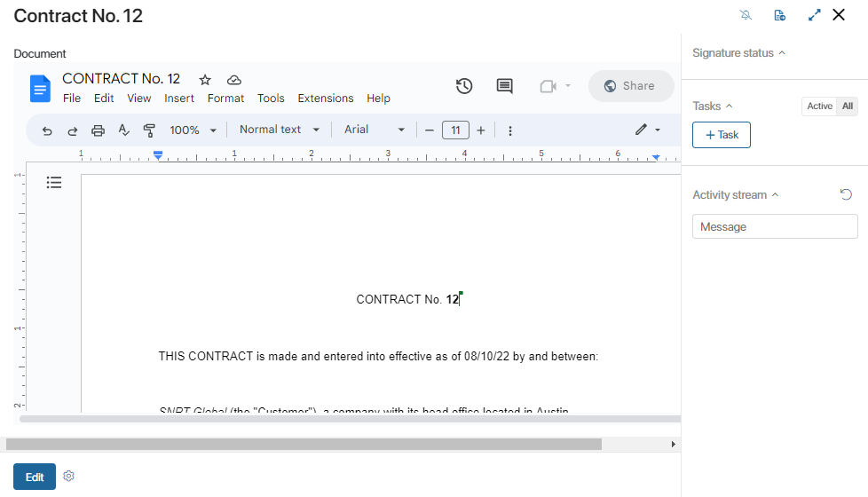The image size is (868, 497).
Task: Expand the contract to full screen
Action: [814, 15]
